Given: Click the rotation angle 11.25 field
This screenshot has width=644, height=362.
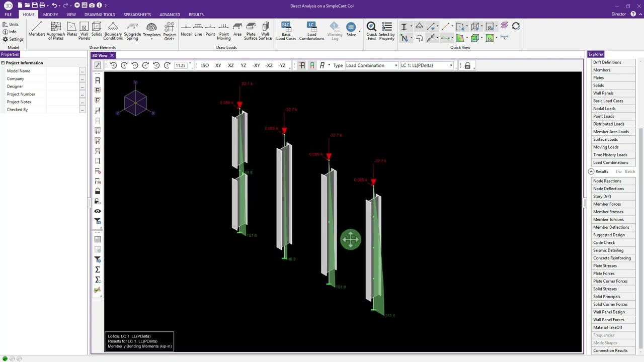Looking at the screenshot, I should tap(182, 65).
